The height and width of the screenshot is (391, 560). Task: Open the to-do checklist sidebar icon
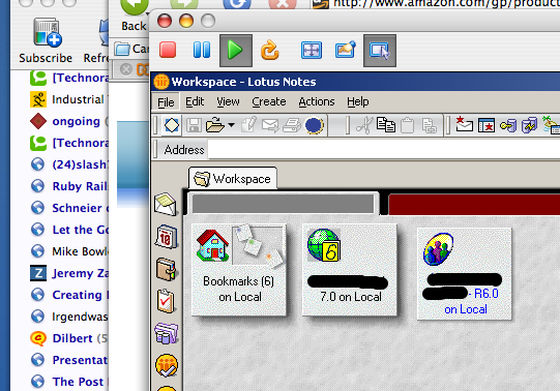(166, 301)
